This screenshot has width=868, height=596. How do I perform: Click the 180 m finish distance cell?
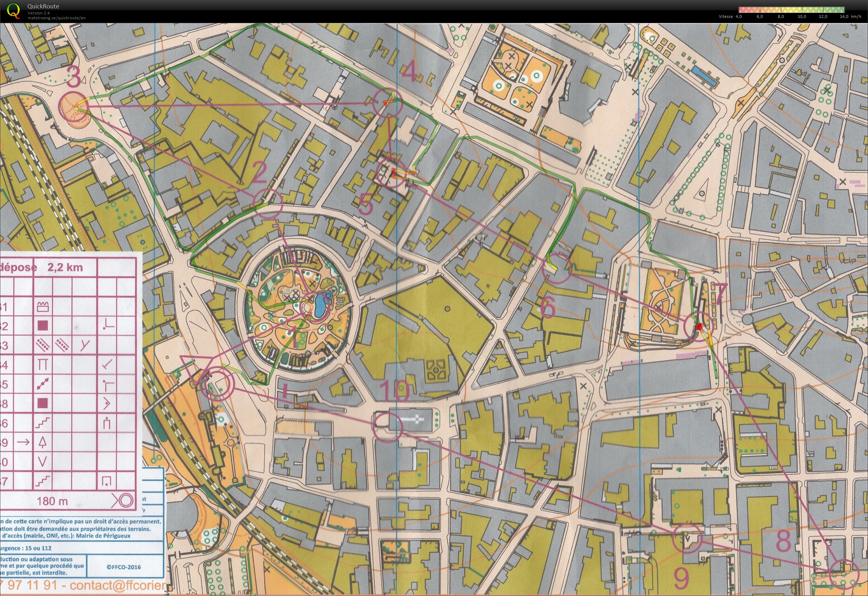[52, 501]
